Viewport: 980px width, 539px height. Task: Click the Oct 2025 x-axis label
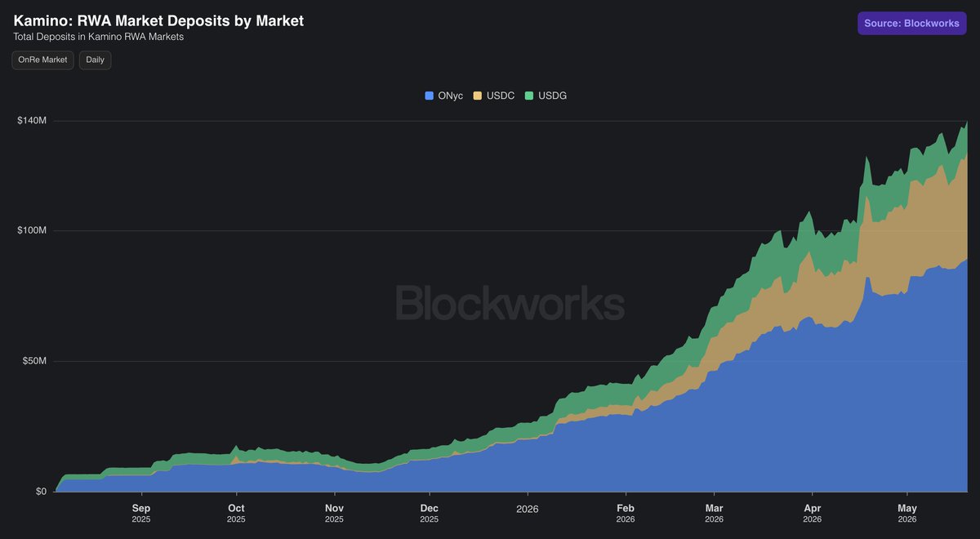236,513
